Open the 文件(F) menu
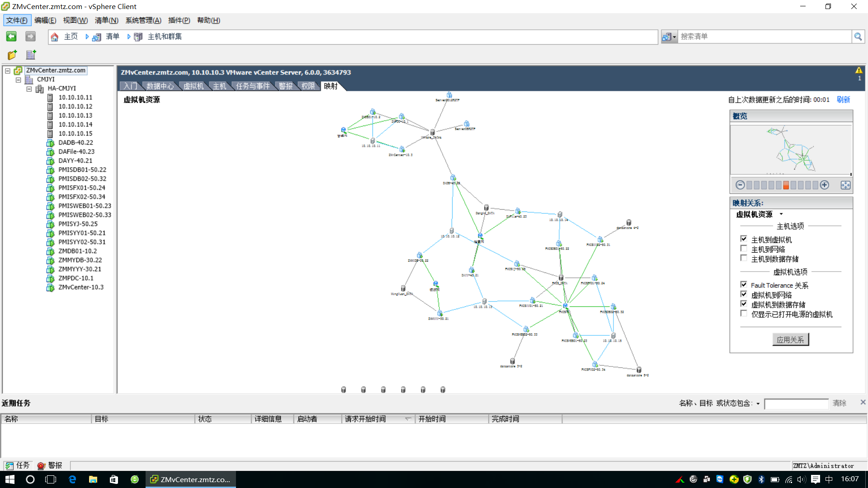The image size is (868, 488). pyautogui.click(x=17, y=20)
